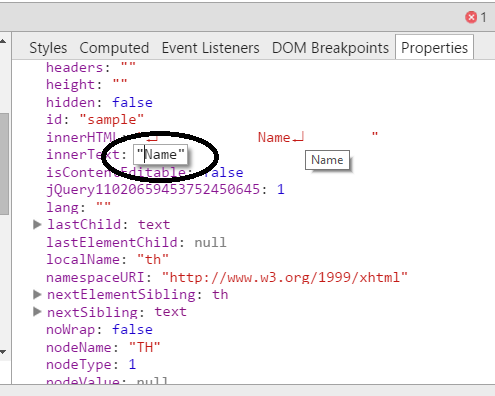Click the innerHTML value Name

pyautogui.click(x=274, y=137)
